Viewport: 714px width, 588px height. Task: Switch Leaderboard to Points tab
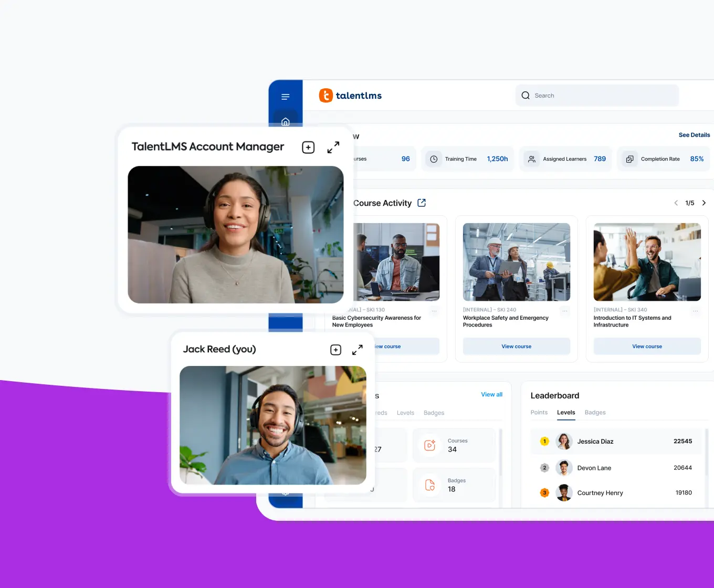pos(539,413)
